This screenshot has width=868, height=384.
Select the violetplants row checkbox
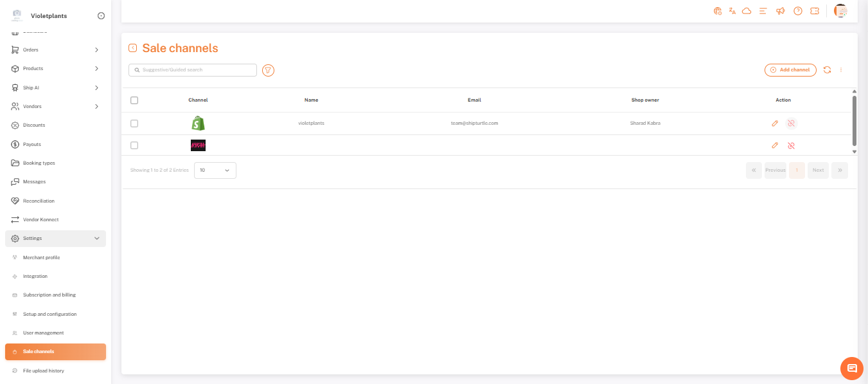pos(134,123)
